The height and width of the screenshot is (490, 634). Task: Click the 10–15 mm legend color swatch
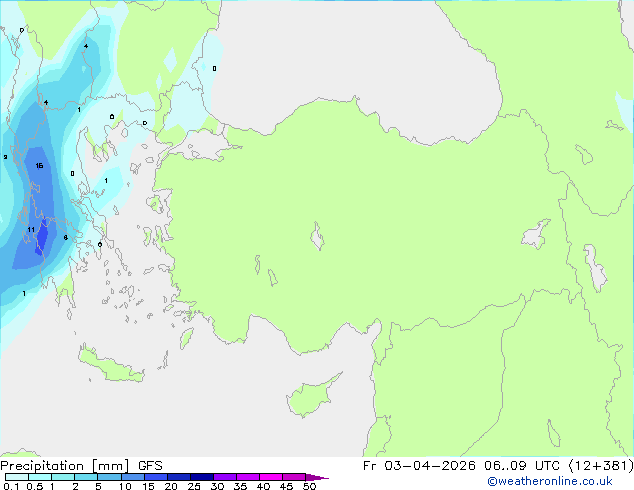point(133,477)
